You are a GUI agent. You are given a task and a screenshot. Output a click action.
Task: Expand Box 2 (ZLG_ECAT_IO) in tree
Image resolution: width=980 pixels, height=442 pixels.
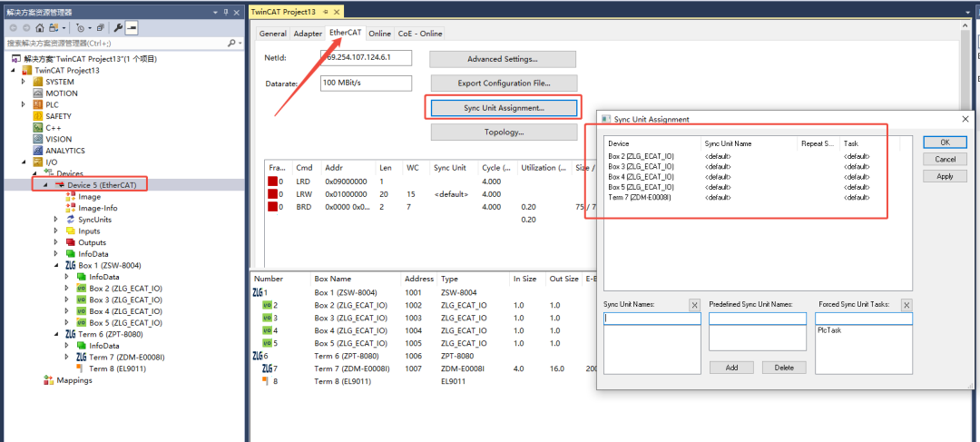click(67, 289)
